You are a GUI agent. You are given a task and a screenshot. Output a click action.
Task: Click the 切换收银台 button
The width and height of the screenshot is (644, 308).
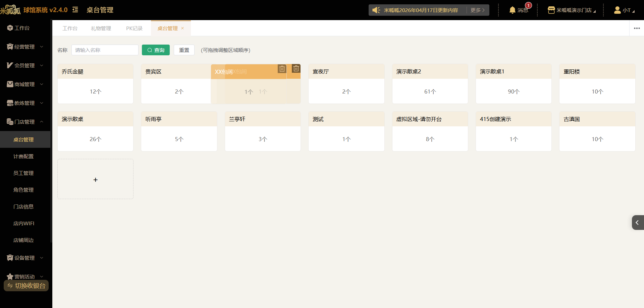[26, 286]
